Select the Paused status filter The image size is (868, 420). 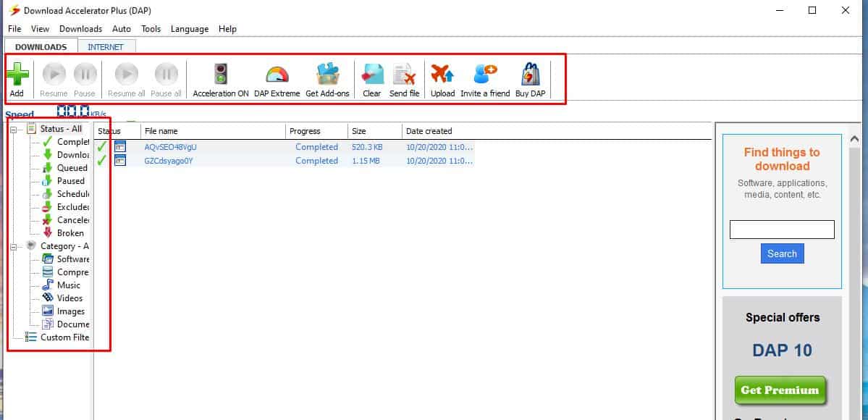coord(71,180)
